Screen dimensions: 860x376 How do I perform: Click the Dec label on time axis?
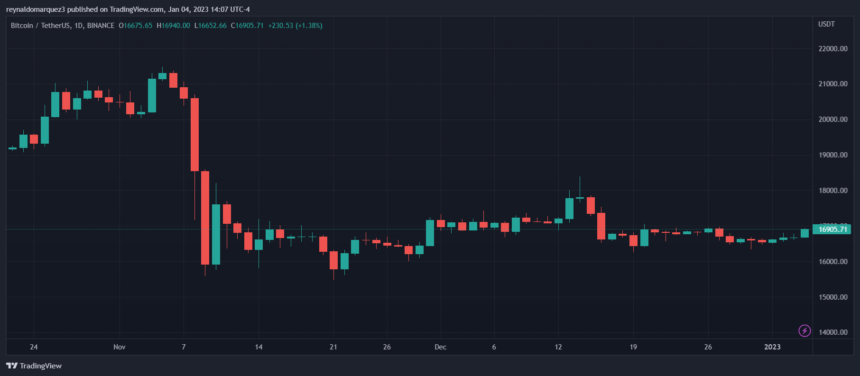440,347
